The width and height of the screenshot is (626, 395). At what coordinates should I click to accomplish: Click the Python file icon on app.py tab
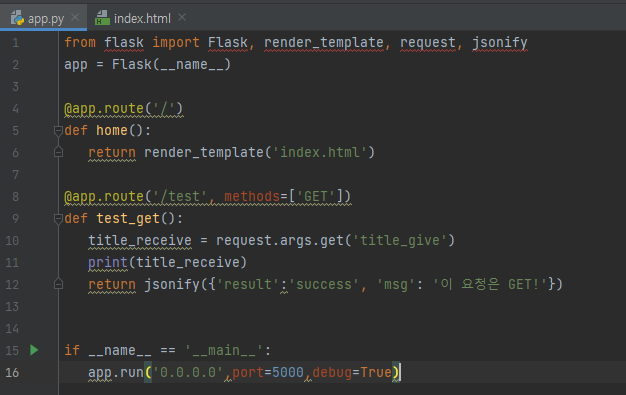17,18
